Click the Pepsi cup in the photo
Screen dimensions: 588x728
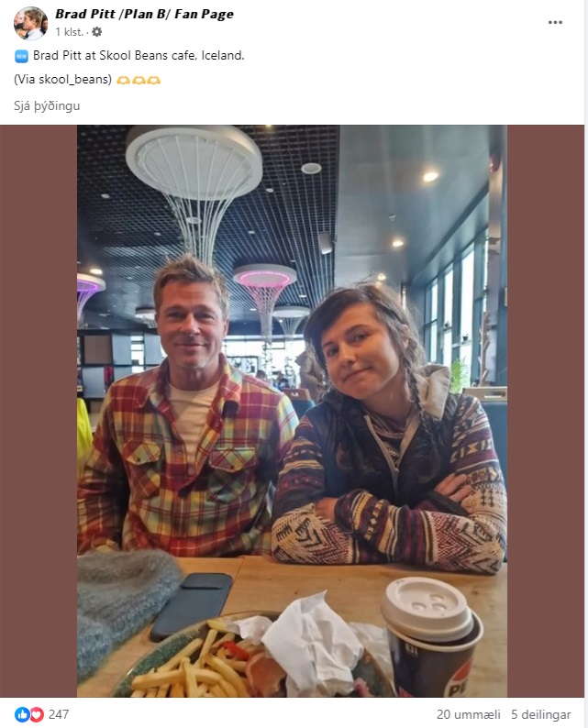point(432,638)
